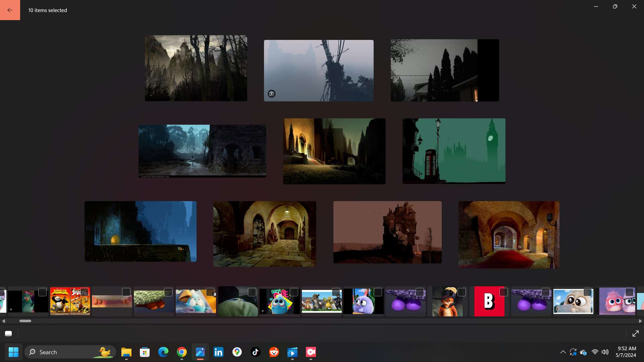This screenshot has height=362, width=644.
Task: Click the visual search icon on the foggy castle image
Action: [272, 94]
